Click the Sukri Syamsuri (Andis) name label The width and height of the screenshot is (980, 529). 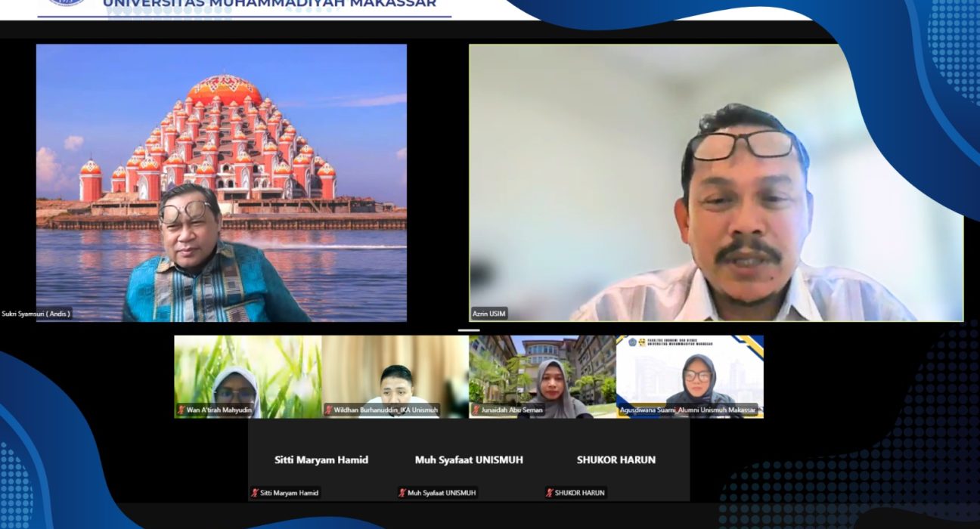coord(36,313)
